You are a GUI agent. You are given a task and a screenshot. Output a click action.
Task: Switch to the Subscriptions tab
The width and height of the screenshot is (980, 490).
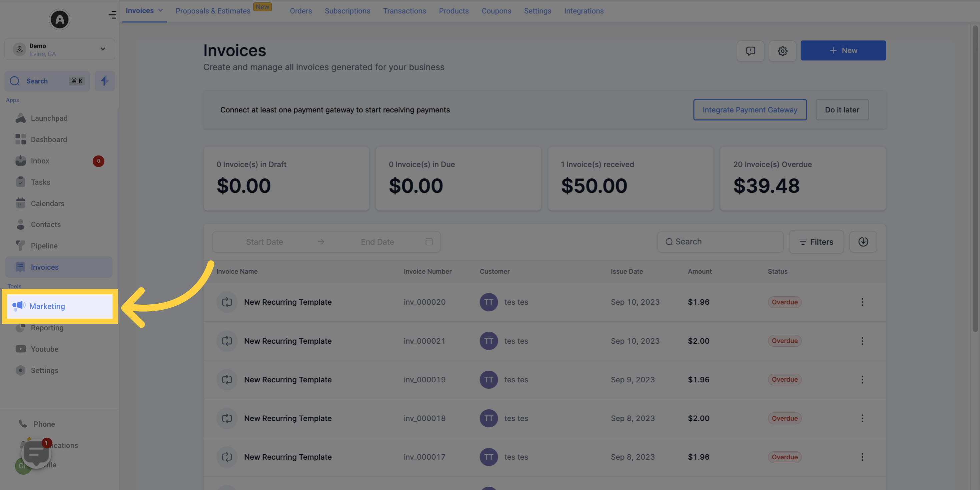pos(347,11)
